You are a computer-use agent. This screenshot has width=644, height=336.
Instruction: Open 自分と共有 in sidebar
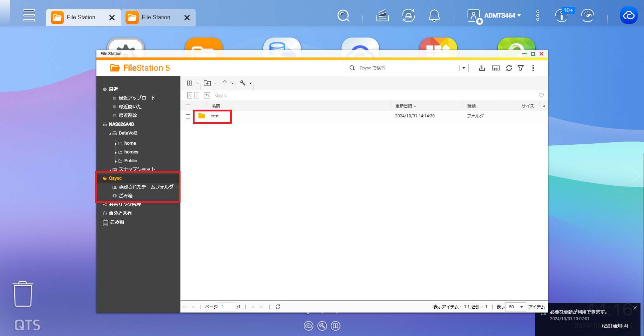click(x=120, y=213)
